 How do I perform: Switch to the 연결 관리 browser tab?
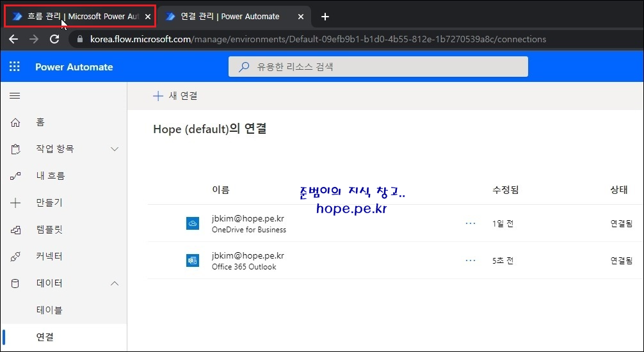click(x=234, y=17)
